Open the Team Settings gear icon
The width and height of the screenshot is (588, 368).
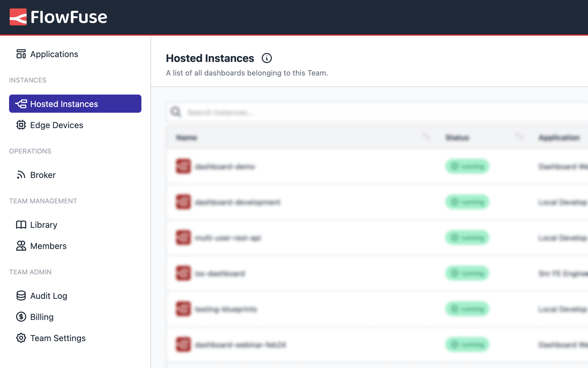click(21, 338)
